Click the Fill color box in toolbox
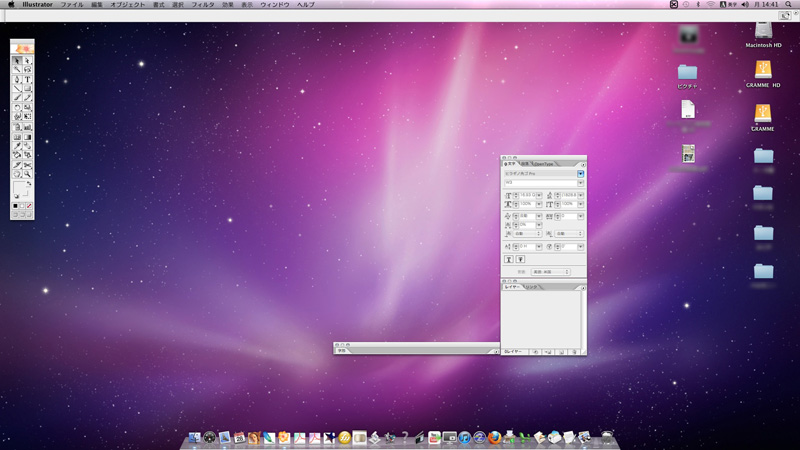800x450 pixels. pyautogui.click(x=19, y=187)
